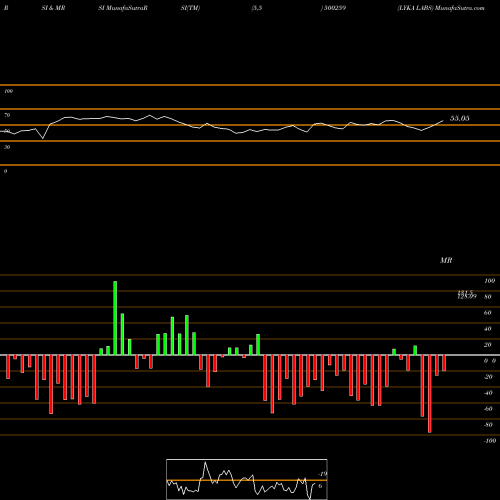Screen dimensions: 500x500
Task: Click the (LYKA LABS) MunafaSutra.com header text
Action: [441, 8]
